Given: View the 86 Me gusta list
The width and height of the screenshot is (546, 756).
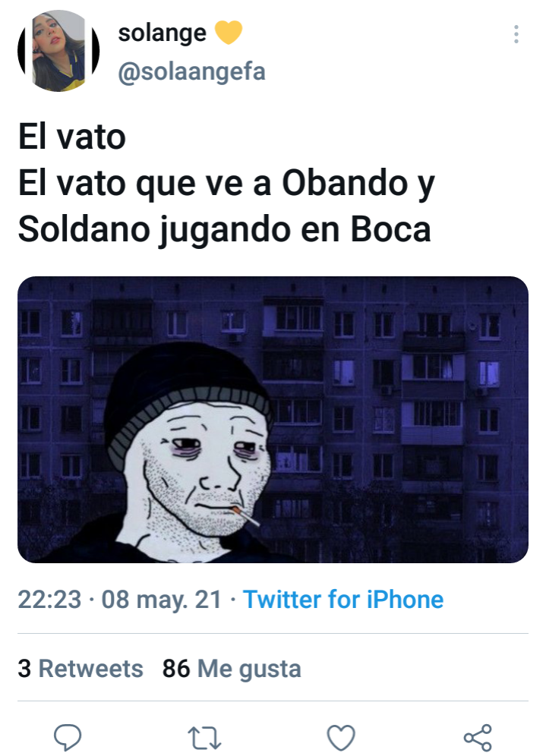Looking at the screenshot, I should [232, 669].
